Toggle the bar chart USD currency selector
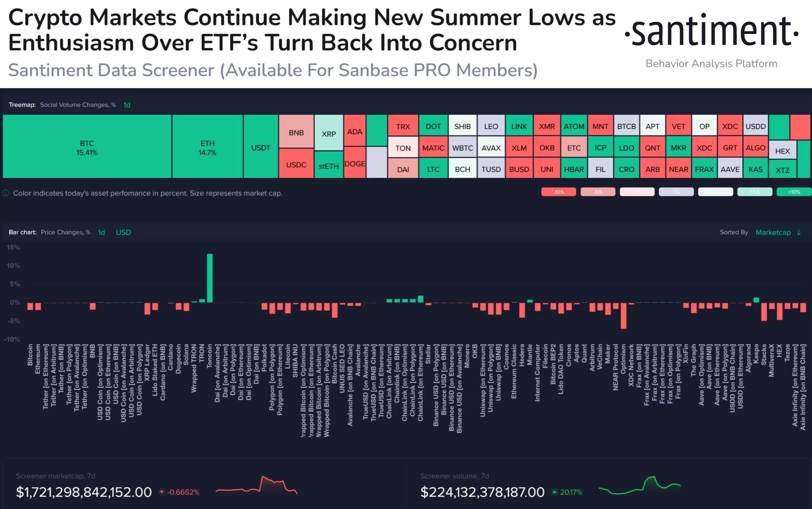This screenshot has width=812, height=509. click(x=123, y=232)
